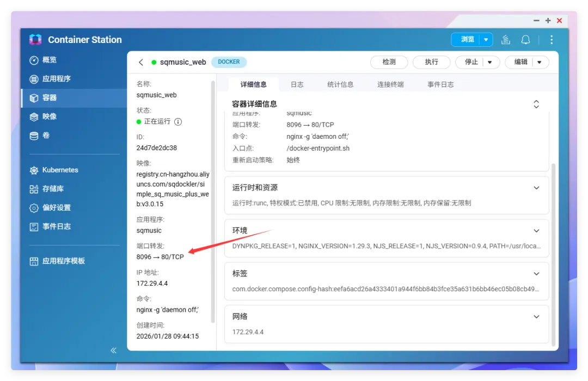Click the left info panel scrollbar
Screen dimensions: 588x381
point(213,202)
